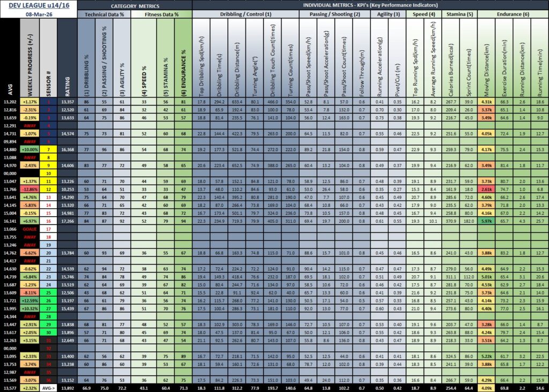Click the Fitness Data % header

coord(160,13)
